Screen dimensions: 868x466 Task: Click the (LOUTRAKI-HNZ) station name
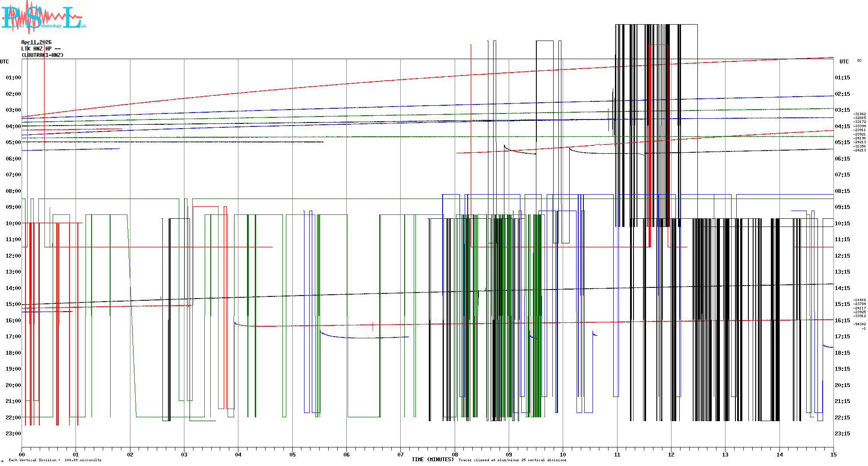click(x=42, y=55)
